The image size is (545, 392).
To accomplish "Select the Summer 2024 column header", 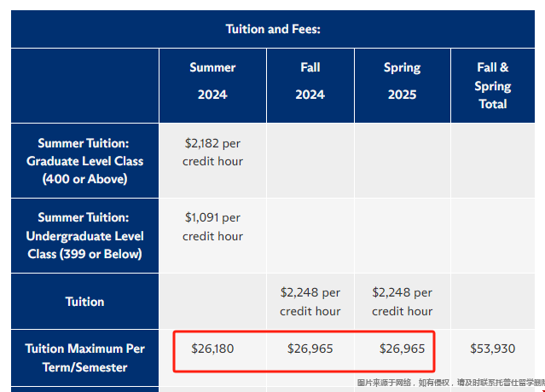I will (212, 86).
